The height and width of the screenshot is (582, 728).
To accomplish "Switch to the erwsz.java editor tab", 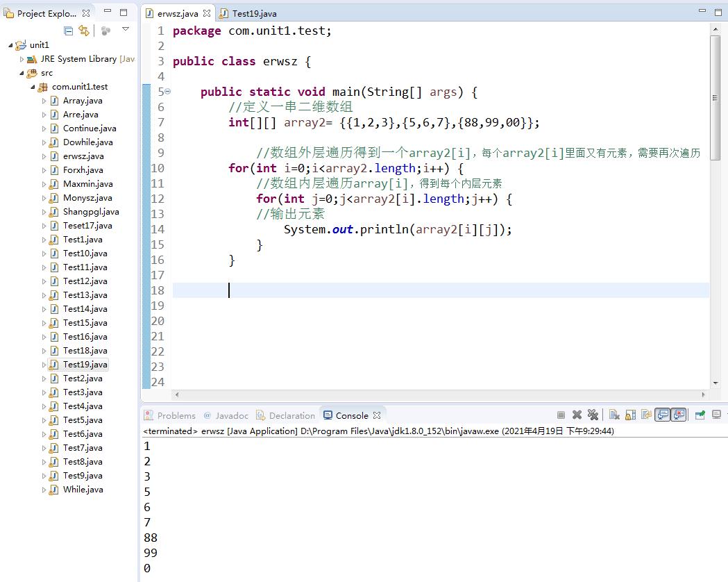I will pos(178,13).
